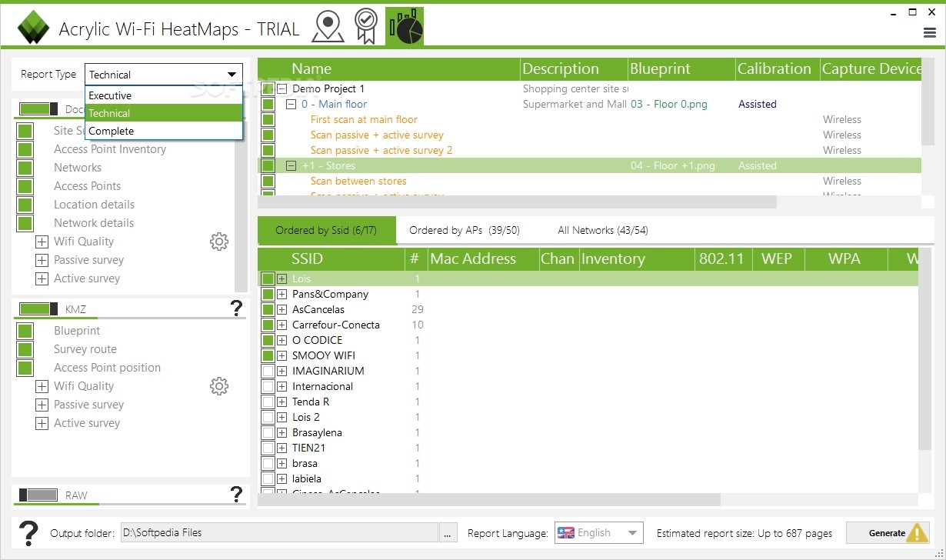Uncheck the Networks checkbox in Doc section
Screen dimensions: 946x560
(x=25, y=168)
